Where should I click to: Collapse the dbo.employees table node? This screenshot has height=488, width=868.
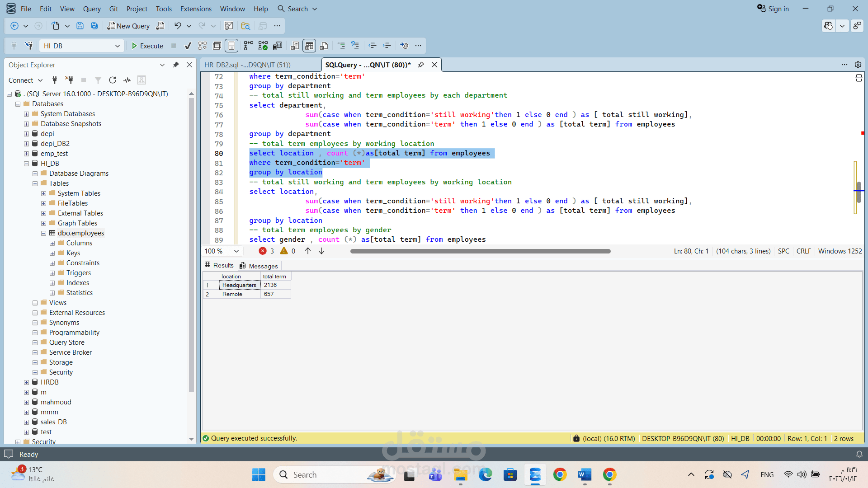pyautogui.click(x=43, y=233)
